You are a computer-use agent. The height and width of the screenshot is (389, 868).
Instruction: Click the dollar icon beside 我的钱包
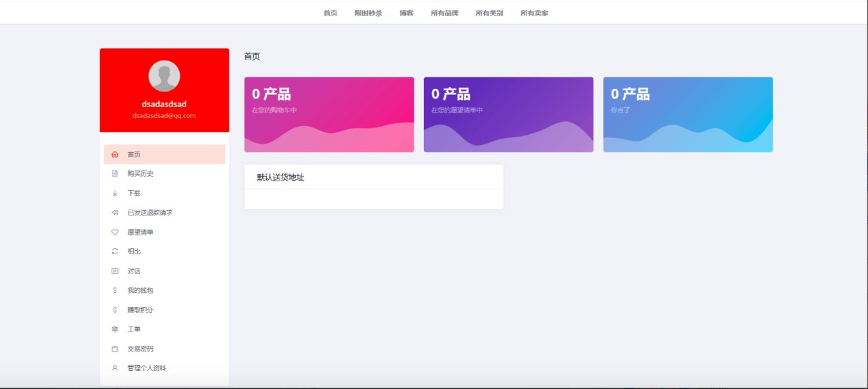coord(115,290)
